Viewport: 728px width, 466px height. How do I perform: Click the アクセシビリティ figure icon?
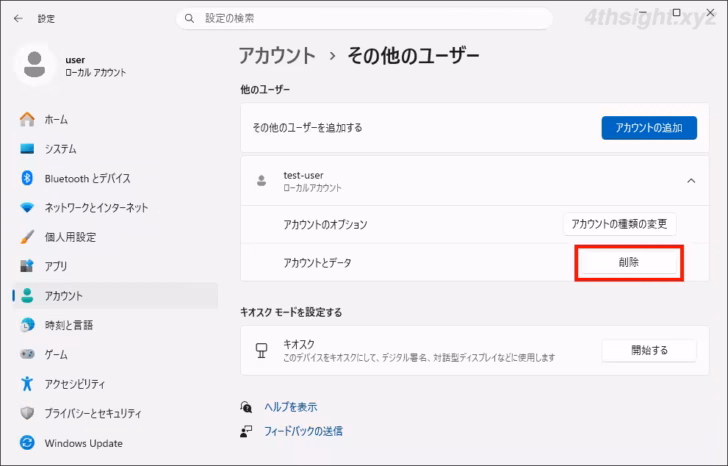pos(27,383)
